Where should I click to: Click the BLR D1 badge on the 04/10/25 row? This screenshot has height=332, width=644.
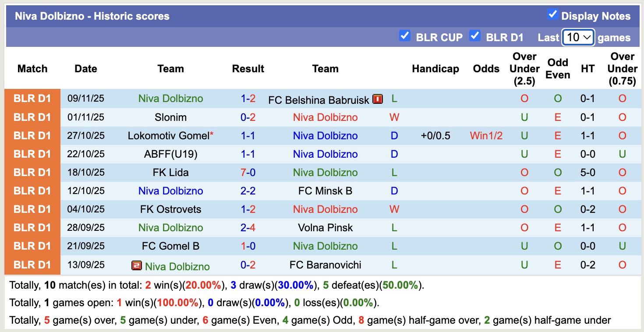32,209
